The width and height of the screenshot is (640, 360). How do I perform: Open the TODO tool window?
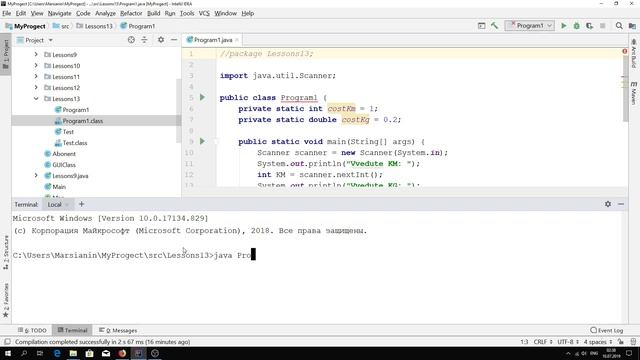click(x=32, y=330)
